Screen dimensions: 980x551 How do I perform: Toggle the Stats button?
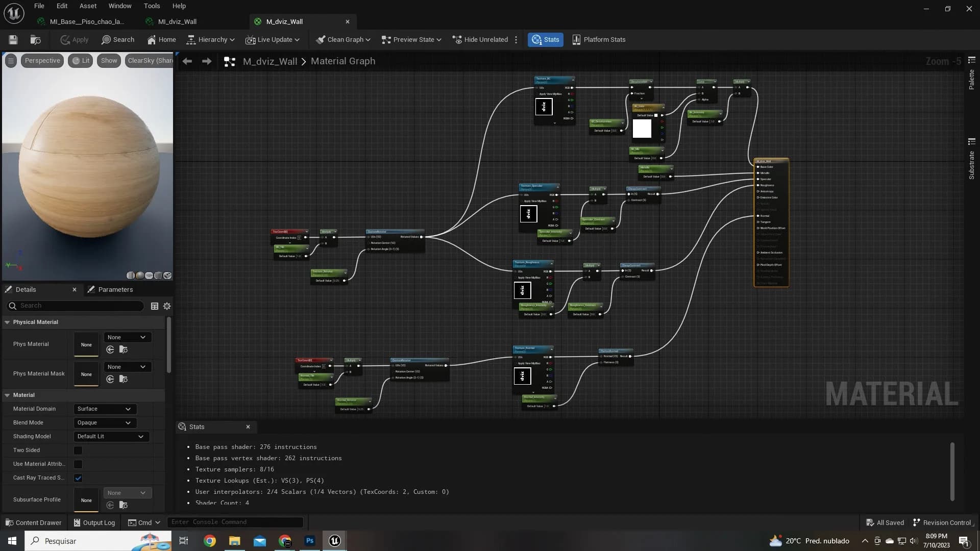coord(545,40)
